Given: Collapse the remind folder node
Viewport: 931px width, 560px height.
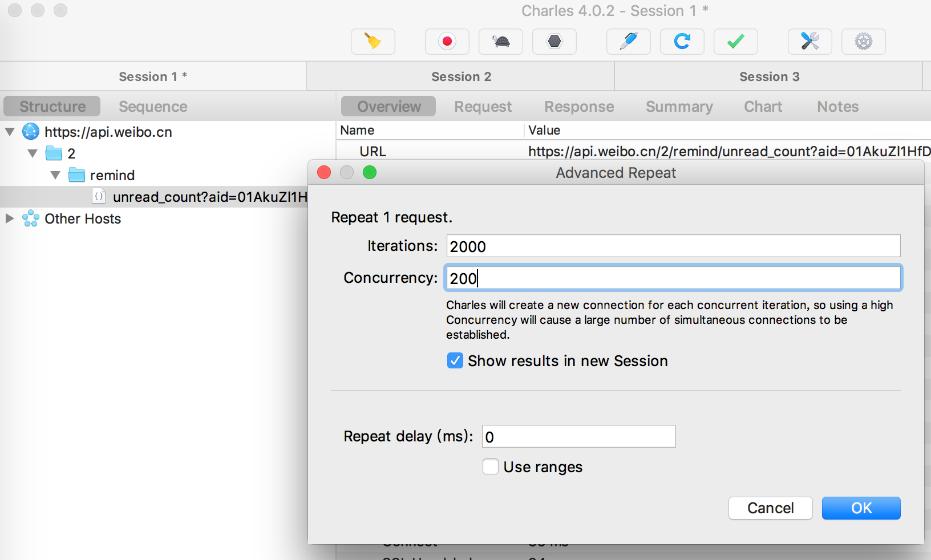Looking at the screenshot, I should pos(55,175).
